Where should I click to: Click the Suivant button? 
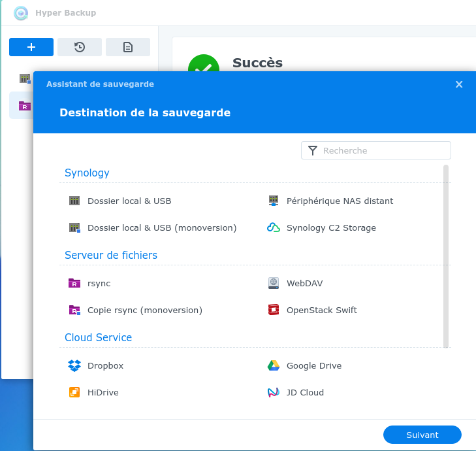(x=422, y=435)
